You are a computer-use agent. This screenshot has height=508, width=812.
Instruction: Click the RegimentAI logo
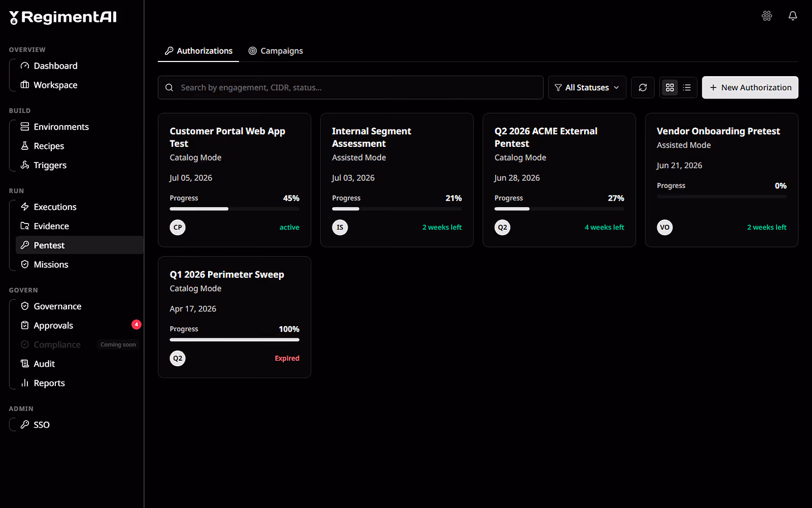[x=63, y=17]
